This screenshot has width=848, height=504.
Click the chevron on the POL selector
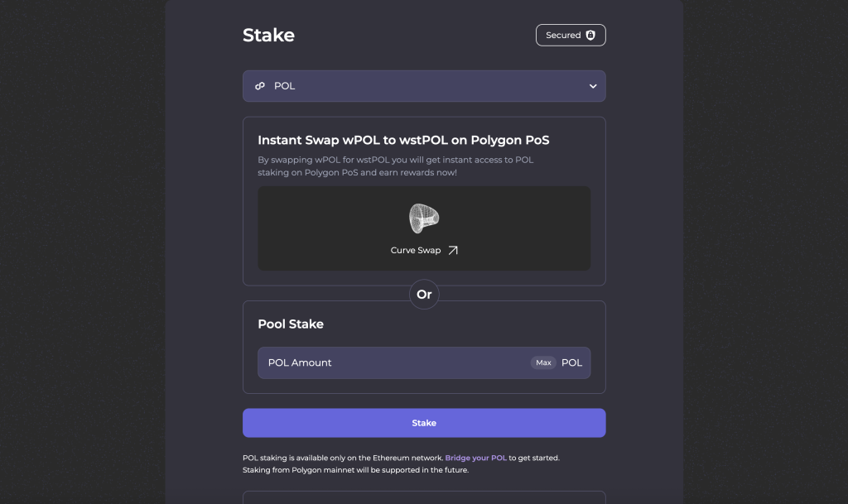(x=592, y=85)
